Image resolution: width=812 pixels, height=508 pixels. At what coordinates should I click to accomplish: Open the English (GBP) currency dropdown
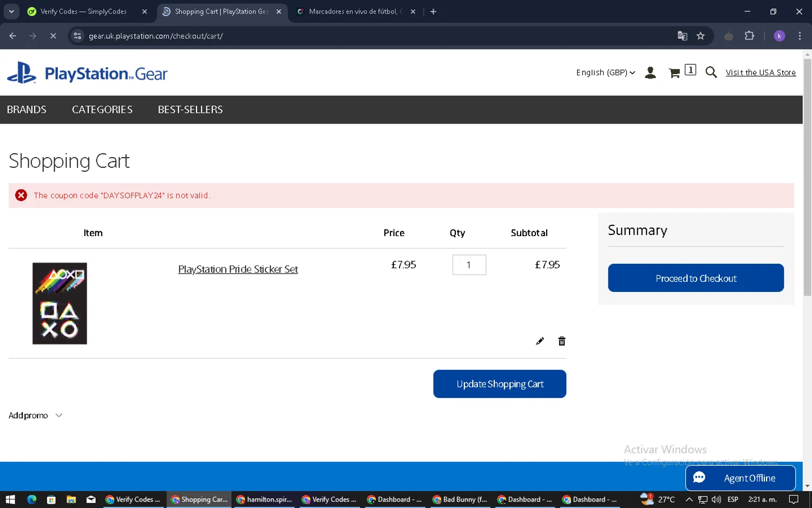point(605,73)
